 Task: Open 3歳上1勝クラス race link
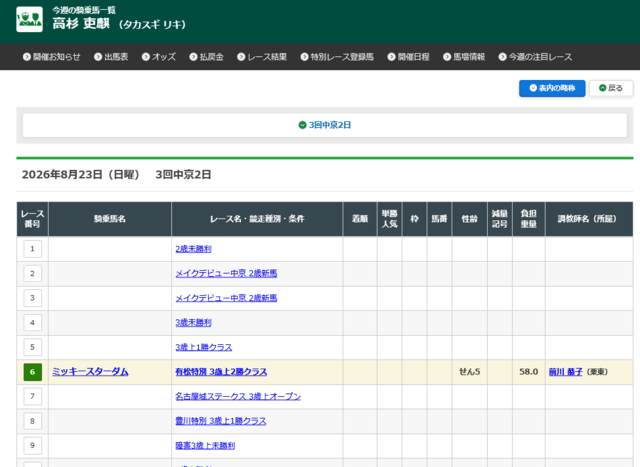(204, 347)
